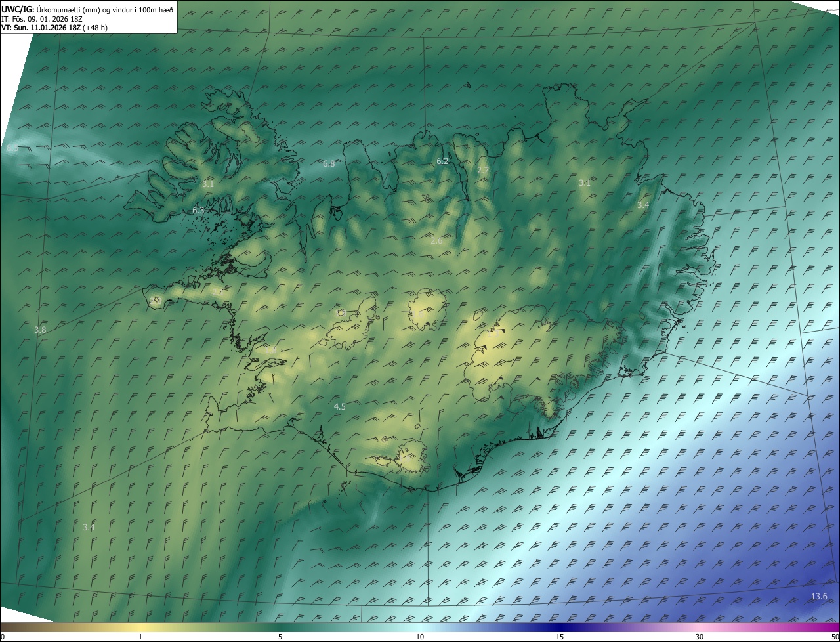Click the 2.2 value label on the map
840x642 pixels.
(x=217, y=291)
